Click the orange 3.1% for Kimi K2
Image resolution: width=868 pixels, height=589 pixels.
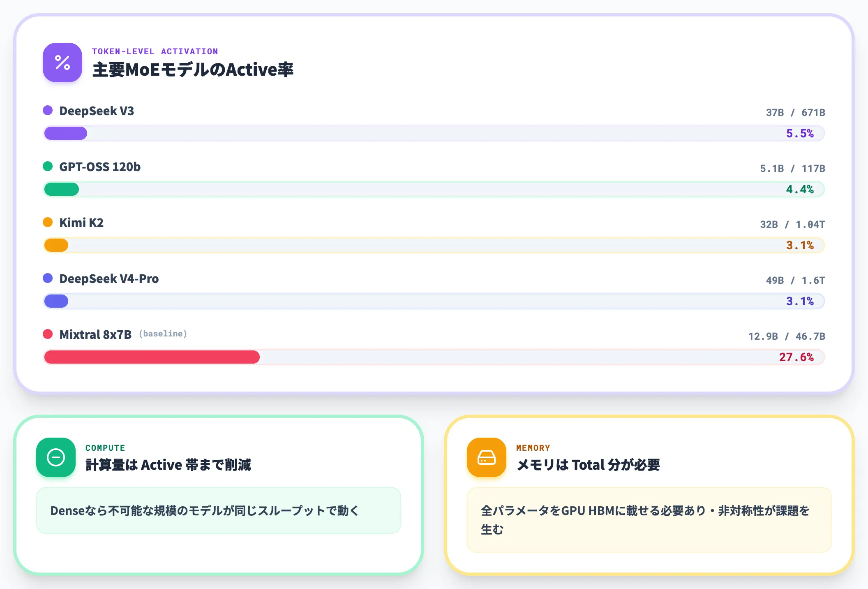(800, 245)
